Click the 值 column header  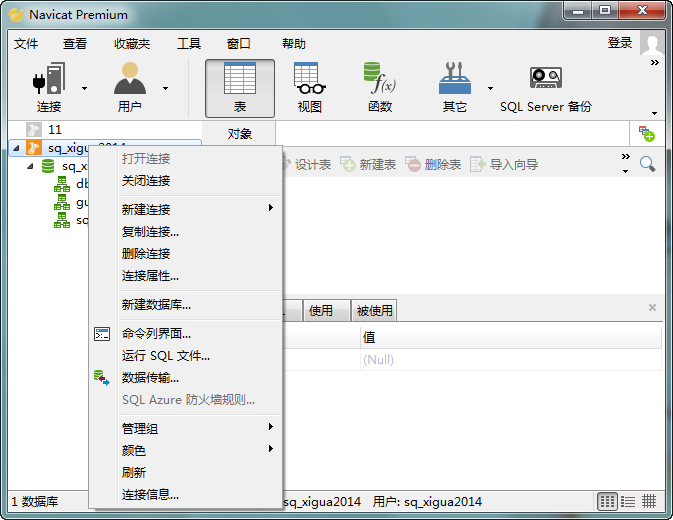tap(510, 337)
